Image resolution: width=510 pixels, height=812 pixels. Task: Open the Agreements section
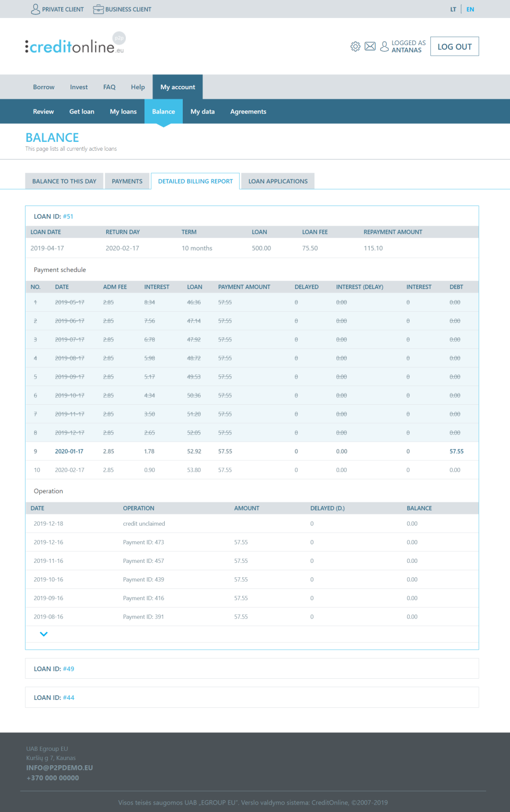point(248,111)
